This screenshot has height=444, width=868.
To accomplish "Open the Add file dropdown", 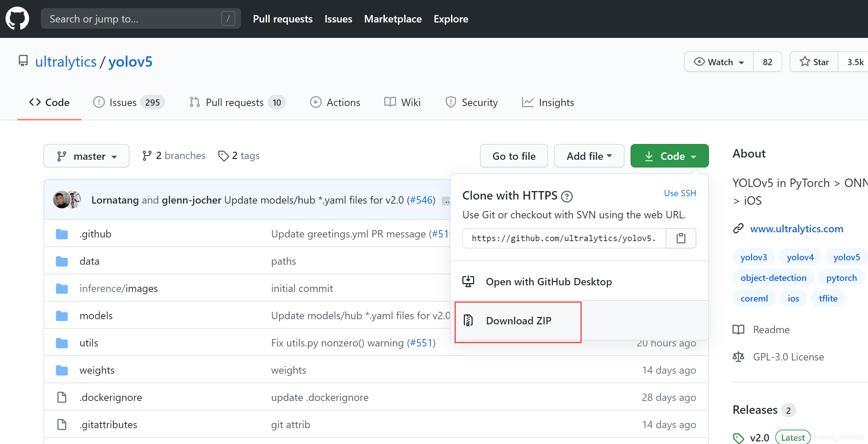I will coord(589,156).
